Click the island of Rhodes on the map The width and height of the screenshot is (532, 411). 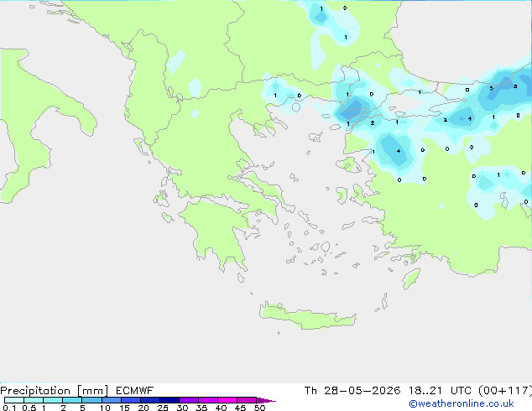[411, 278]
